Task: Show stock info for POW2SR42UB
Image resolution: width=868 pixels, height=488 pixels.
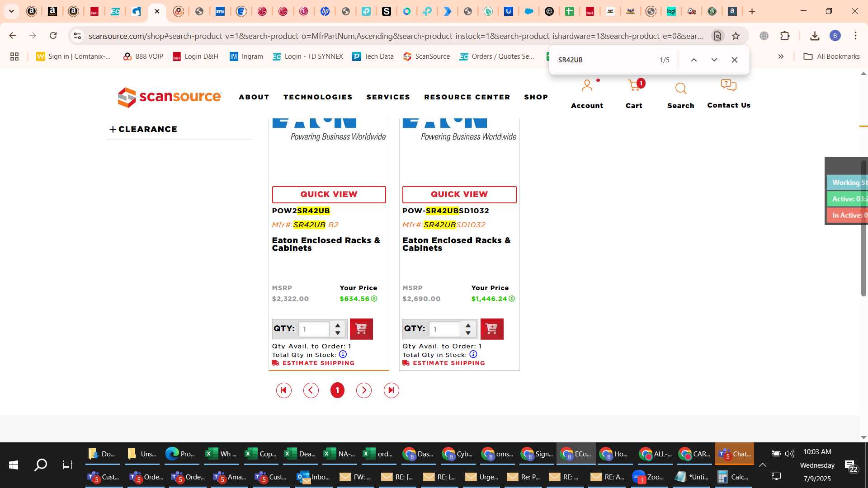Action: coord(343,354)
